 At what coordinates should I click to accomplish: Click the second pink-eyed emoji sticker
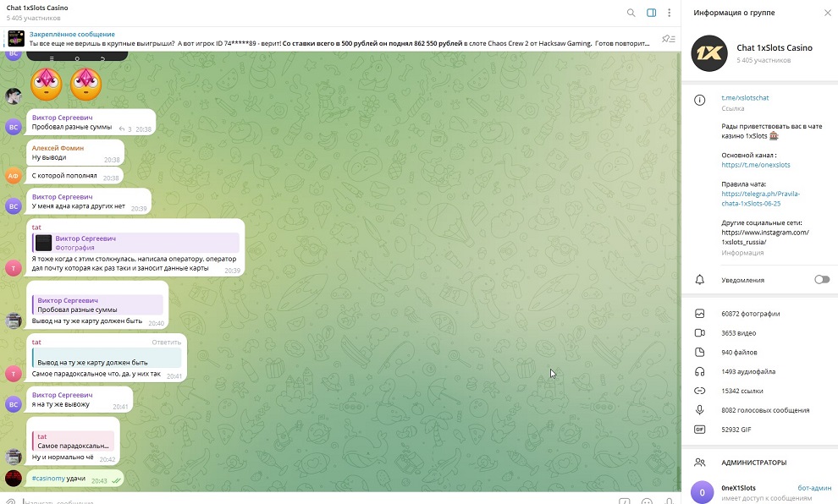click(x=86, y=84)
